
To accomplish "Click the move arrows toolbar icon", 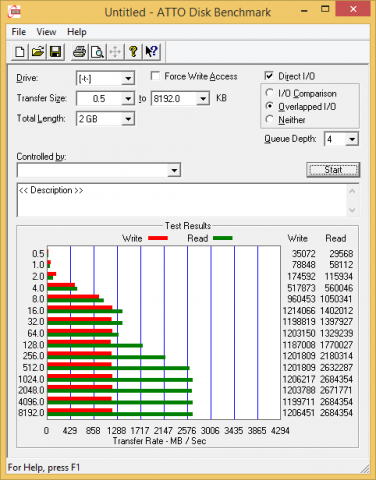I will click(115, 52).
